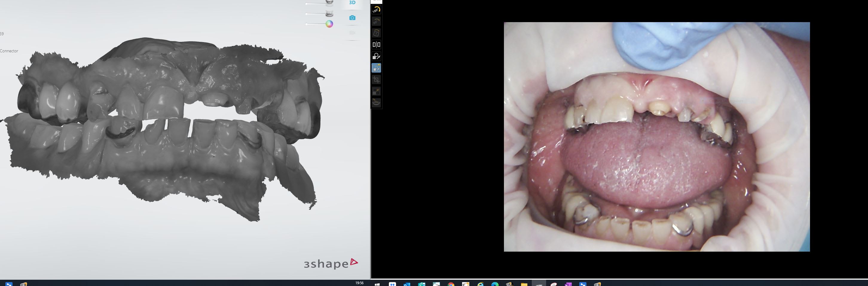Click the rotate 180° icon

[376, 10]
